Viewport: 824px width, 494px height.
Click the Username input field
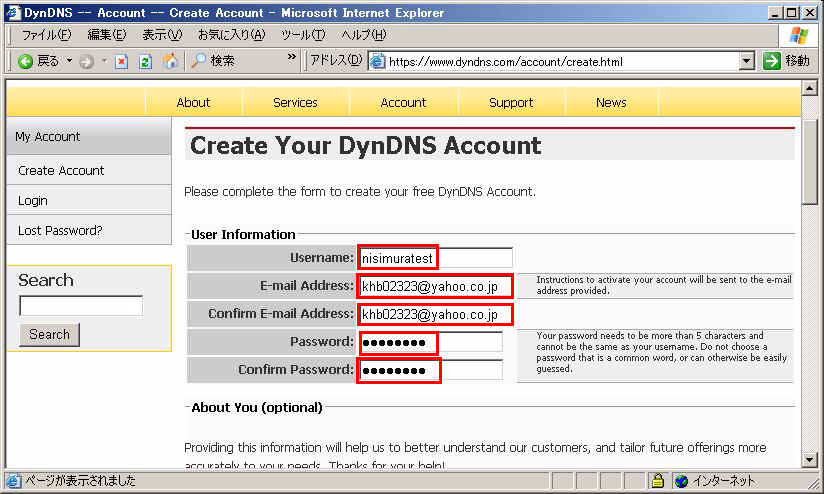[x=435, y=258]
